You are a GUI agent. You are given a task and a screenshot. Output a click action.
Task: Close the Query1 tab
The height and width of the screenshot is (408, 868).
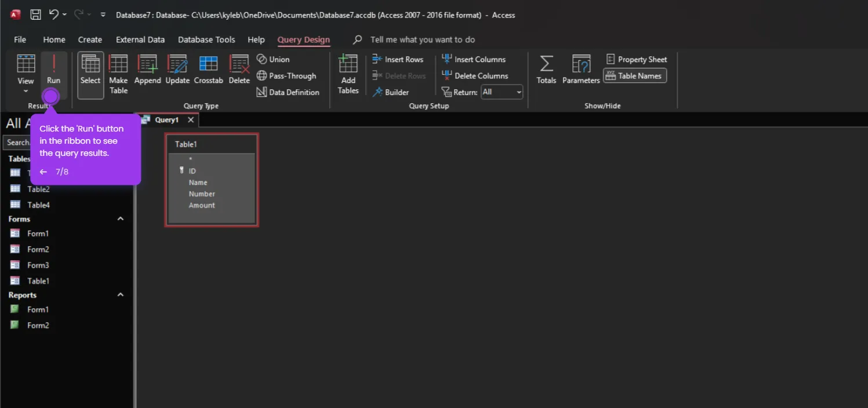click(191, 120)
